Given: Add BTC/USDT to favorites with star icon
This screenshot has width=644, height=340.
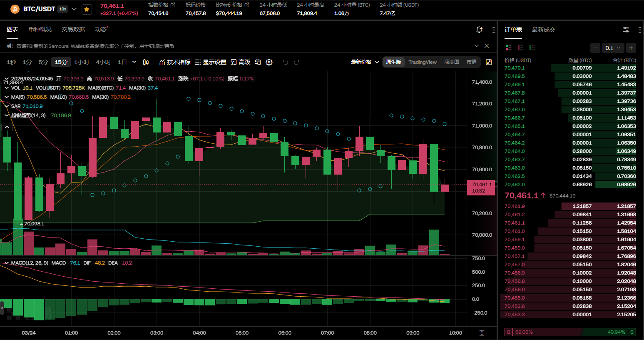Looking at the screenshot, I should [87, 9].
